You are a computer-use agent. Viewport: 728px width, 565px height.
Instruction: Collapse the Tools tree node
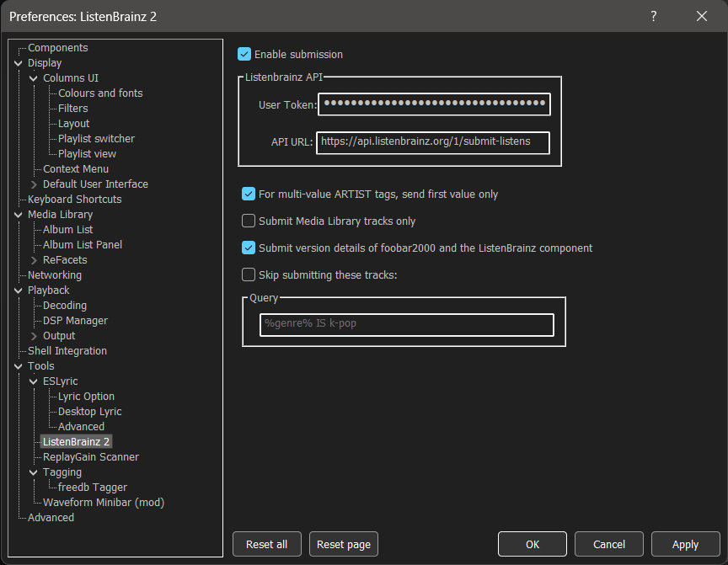[x=18, y=366]
